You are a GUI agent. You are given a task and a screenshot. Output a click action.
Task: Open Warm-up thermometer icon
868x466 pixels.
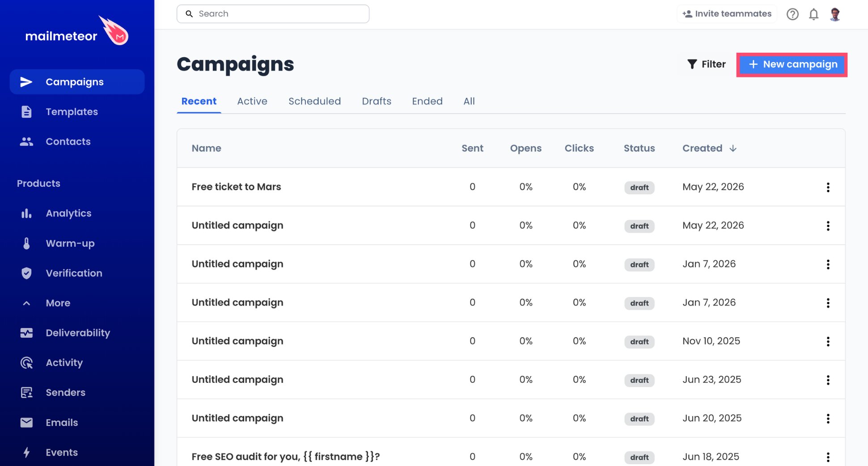[26, 243]
